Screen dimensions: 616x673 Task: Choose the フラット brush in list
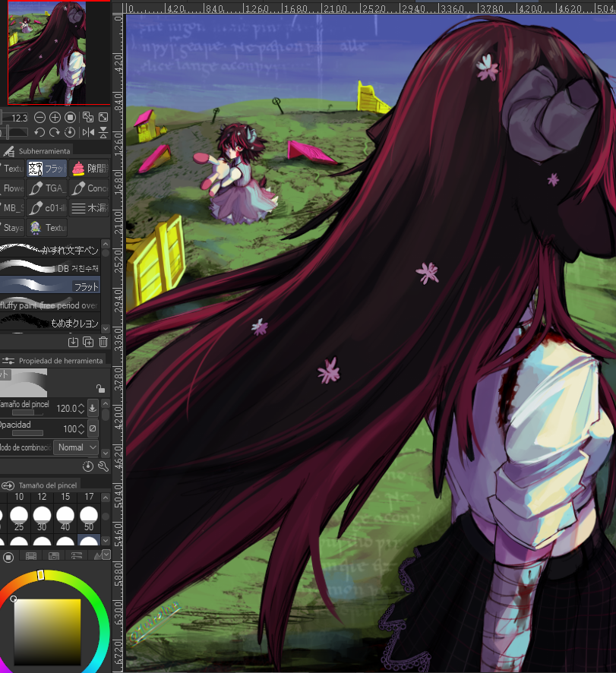[50, 286]
